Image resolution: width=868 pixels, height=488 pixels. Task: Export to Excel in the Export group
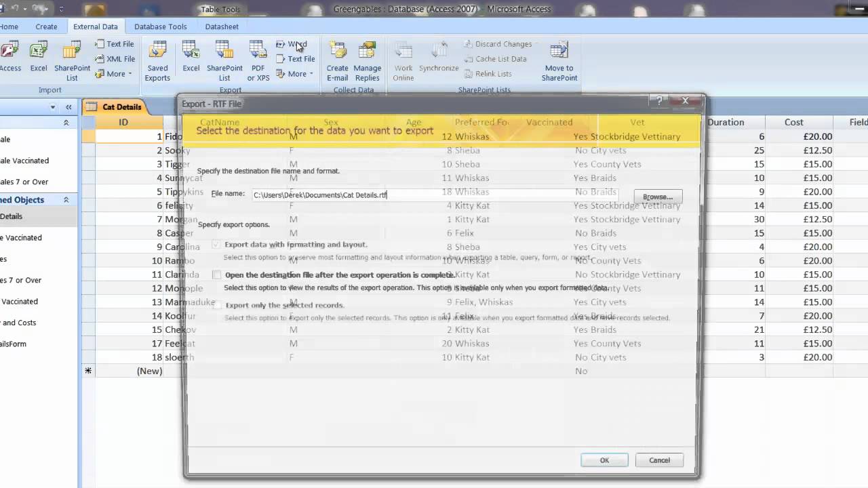click(x=191, y=58)
